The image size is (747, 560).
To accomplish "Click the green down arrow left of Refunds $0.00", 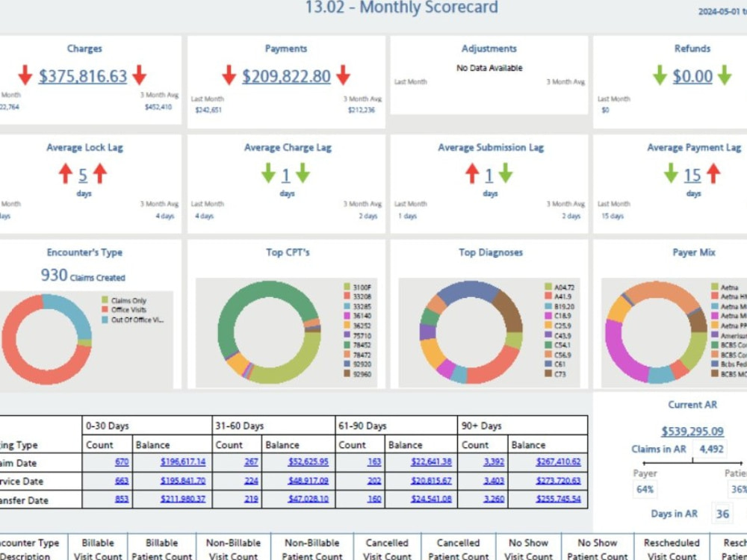I will 660,75.
